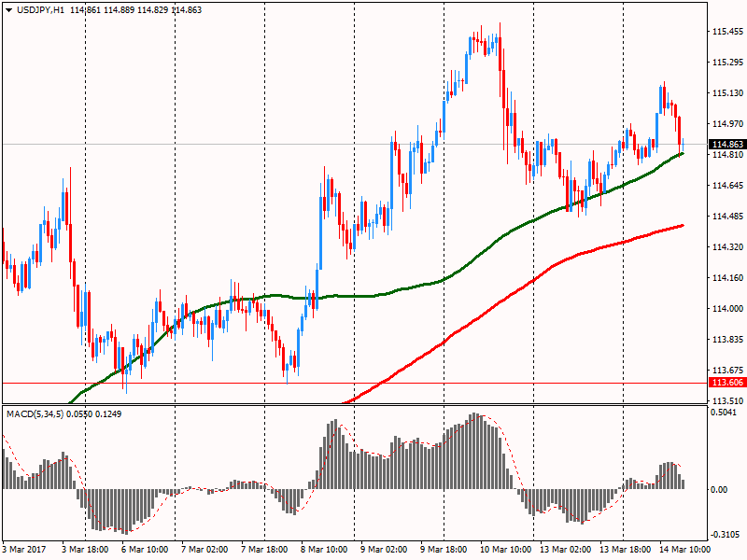
Task: Click the 115.295 price axis label
Action: [x=727, y=63]
